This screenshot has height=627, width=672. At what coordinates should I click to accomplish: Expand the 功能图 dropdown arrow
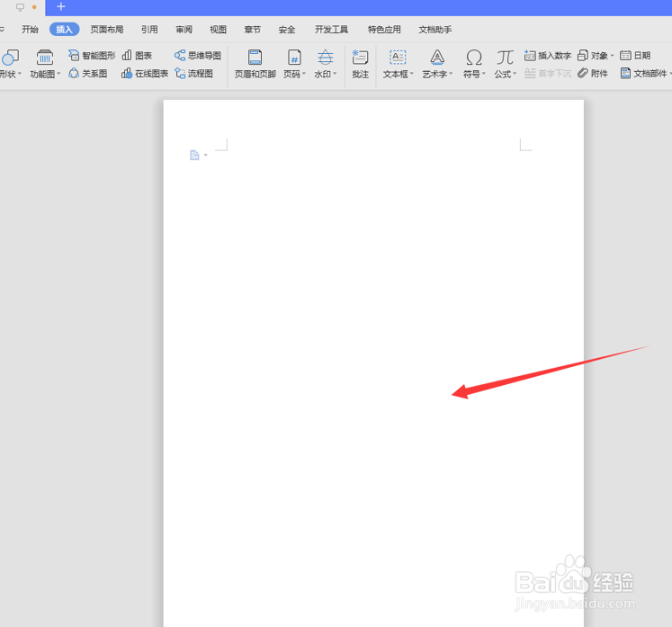[58, 74]
